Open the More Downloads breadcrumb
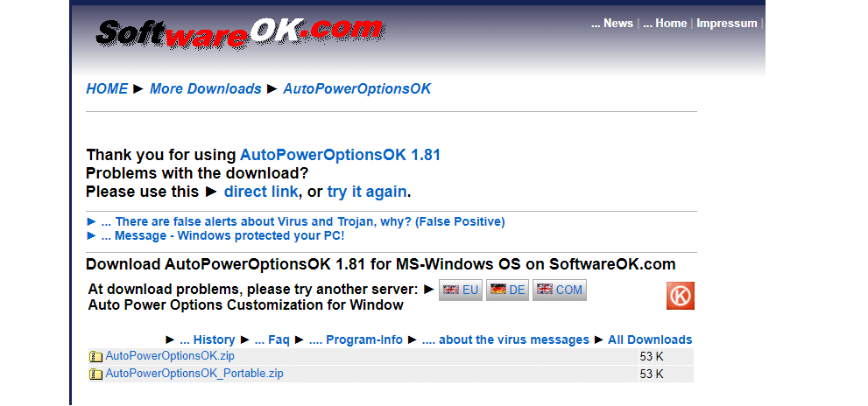This screenshot has height=406, width=868. coord(205,88)
